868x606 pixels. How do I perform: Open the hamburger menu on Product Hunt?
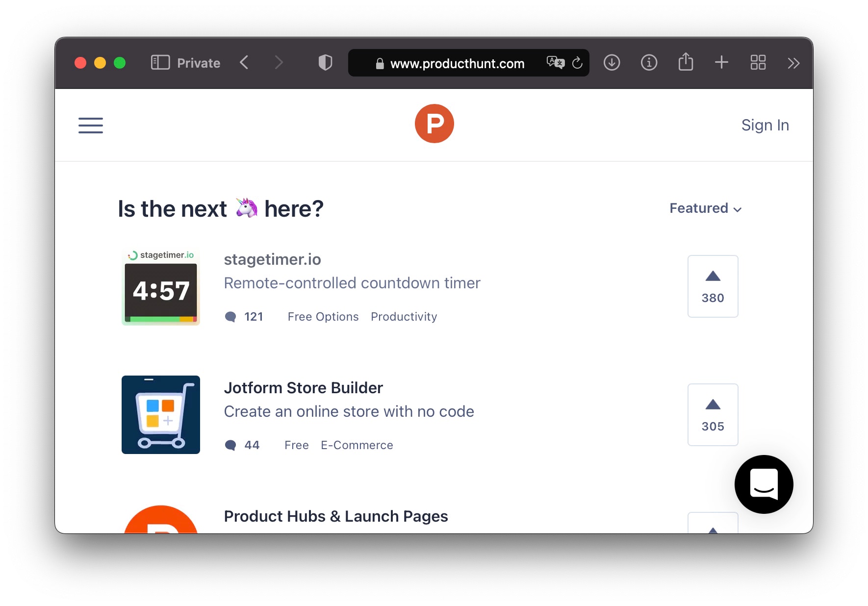[x=91, y=125]
